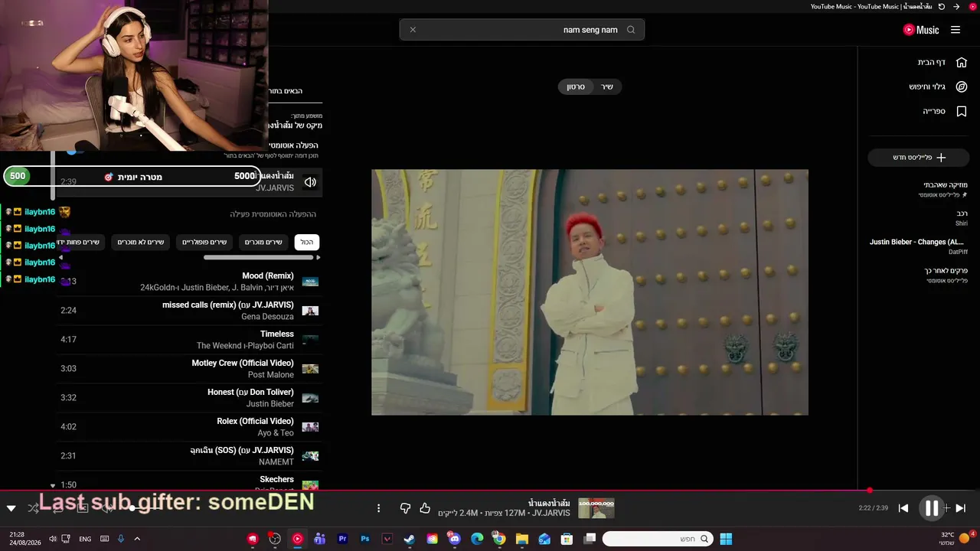Open Steam from the taskbar
980x551 pixels.
[410, 539]
